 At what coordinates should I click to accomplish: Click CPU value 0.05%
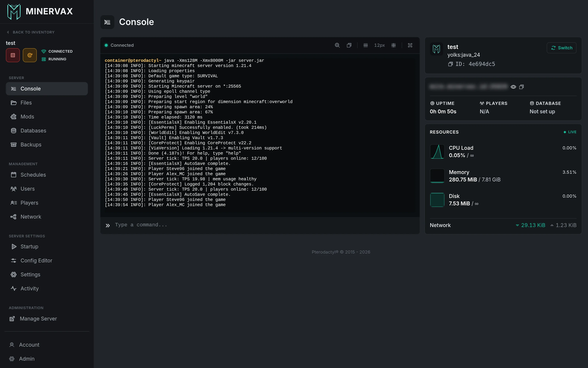coord(457,155)
